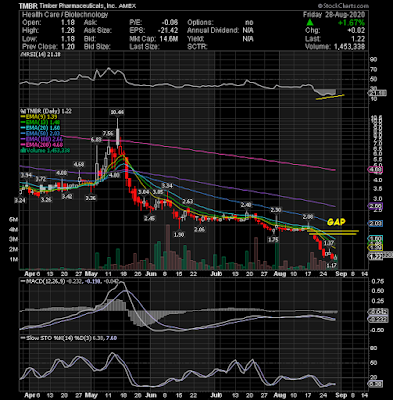This screenshot has width=393, height=400.
Task: Click the Slow STO %K(14) %D(3) label
Action: [56, 338]
